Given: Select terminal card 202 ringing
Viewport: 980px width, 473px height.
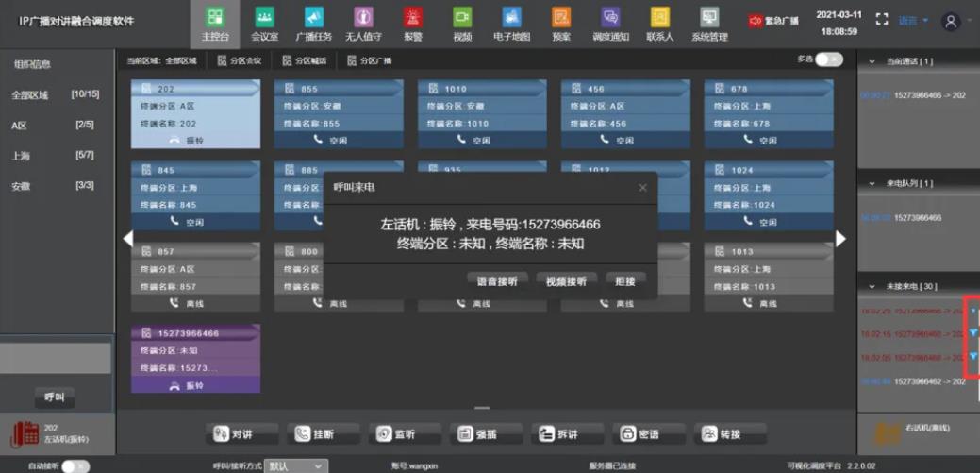Looking at the screenshot, I should pos(195,114).
